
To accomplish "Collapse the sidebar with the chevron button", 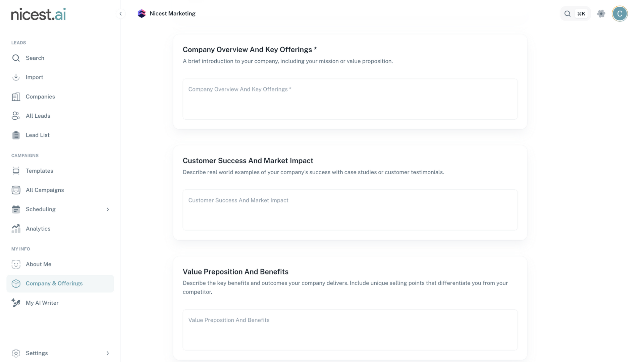I will [121, 14].
